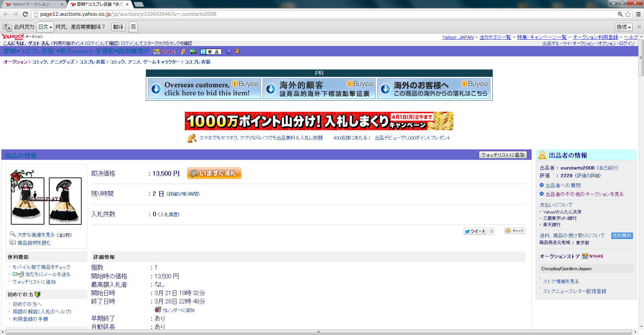644x335 pixels.
Task: Click the STORE icon in title bar
Action: tap(165, 52)
